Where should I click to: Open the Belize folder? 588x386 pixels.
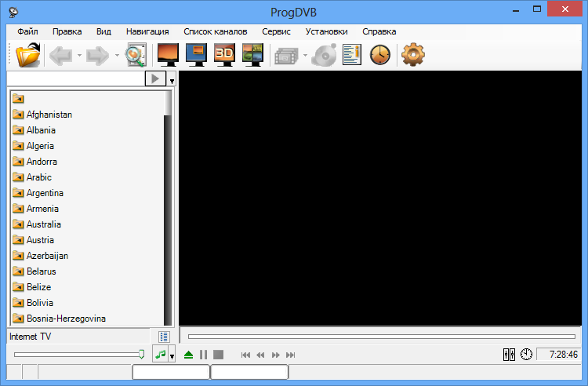click(32, 287)
